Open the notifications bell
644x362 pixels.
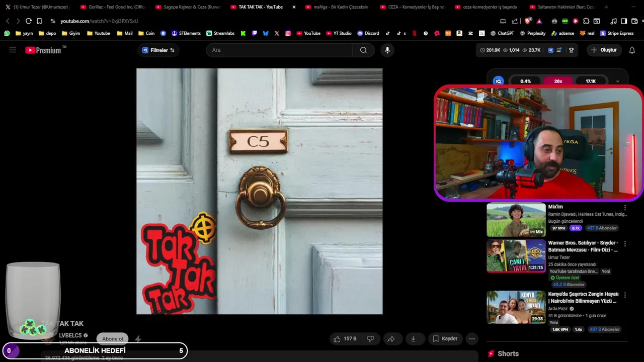[x=632, y=50]
